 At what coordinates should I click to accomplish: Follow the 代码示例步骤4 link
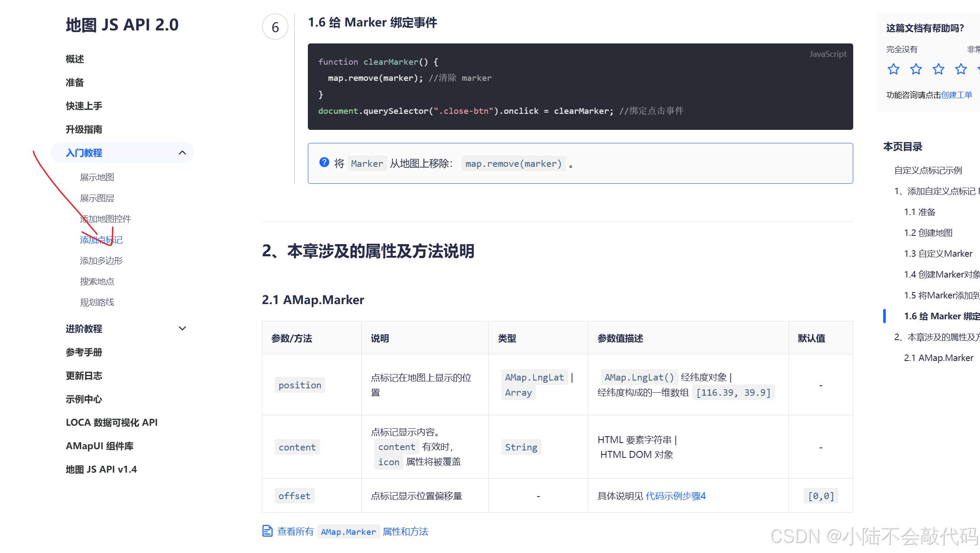coord(675,496)
